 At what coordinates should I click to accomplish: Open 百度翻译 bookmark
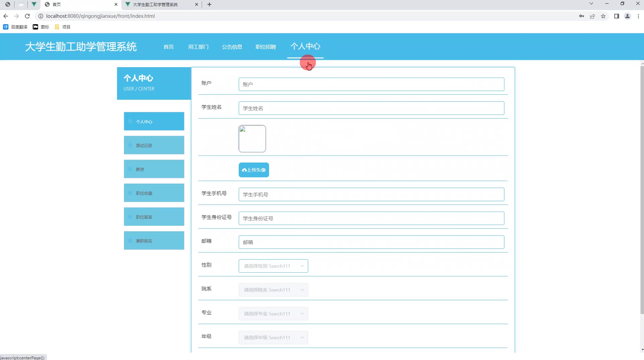[15, 27]
